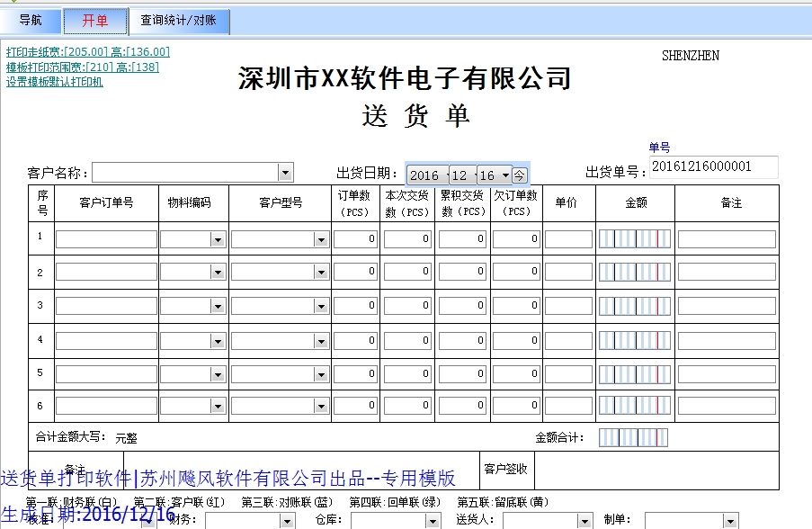Click row 1 金额 grid field
This screenshot has width=812, height=529.
pyautogui.click(x=635, y=239)
